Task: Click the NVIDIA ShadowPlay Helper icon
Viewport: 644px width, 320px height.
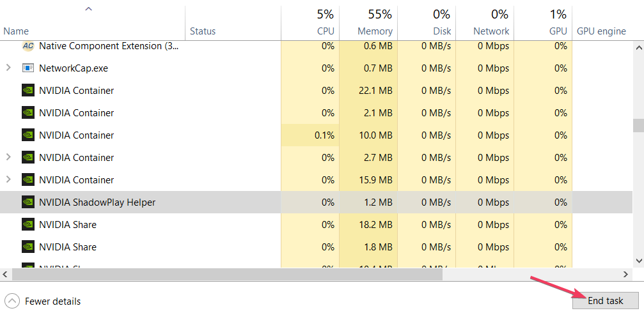Action: click(x=27, y=202)
